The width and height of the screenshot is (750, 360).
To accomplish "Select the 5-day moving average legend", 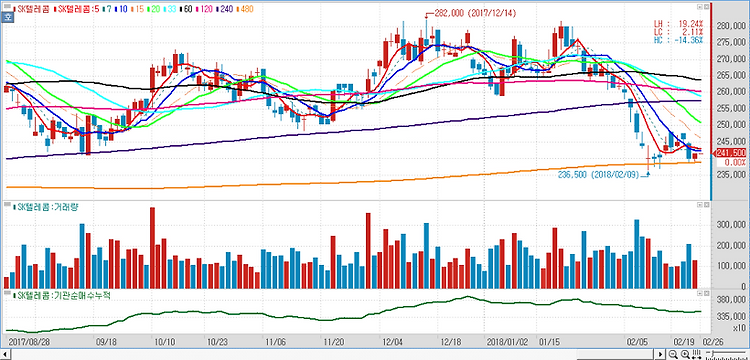I will [77, 9].
